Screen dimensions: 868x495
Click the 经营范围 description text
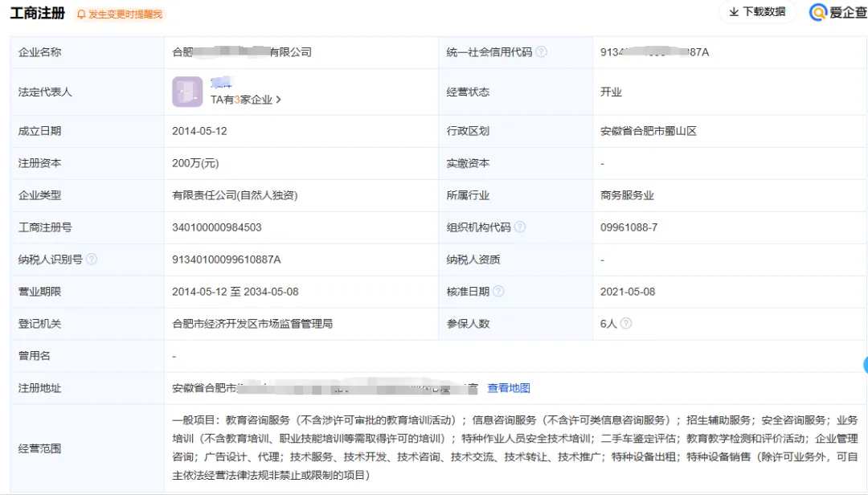pos(514,448)
